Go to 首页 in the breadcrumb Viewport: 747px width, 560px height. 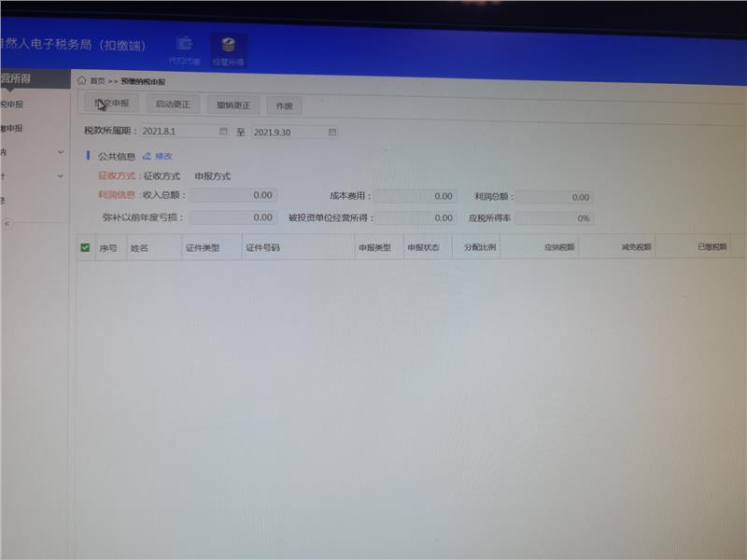pos(97,82)
